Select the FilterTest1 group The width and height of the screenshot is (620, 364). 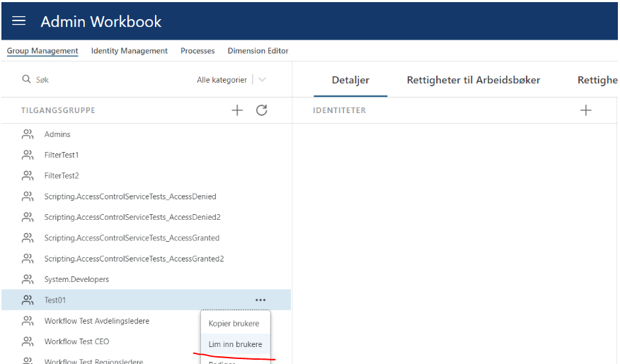(62, 155)
